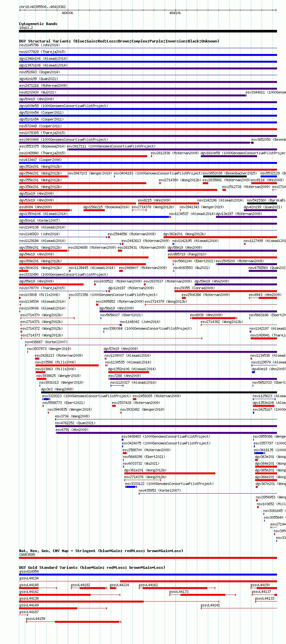Click the black 16q11.2 cytogenetic band bar
This screenshot has width=286, height=644.
point(148,31)
